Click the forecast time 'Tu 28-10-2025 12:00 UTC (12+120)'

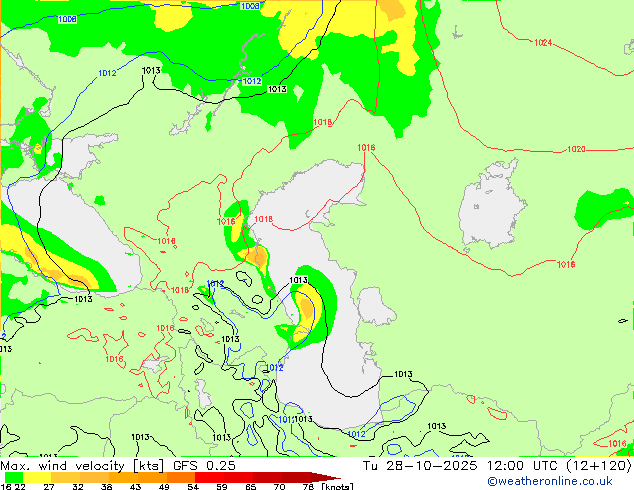click(497, 465)
